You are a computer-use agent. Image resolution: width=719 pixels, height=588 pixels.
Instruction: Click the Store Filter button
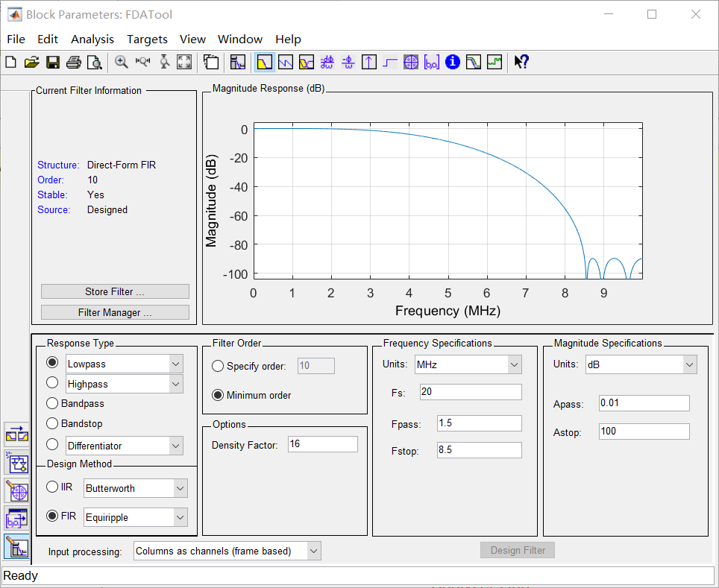[x=115, y=291]
